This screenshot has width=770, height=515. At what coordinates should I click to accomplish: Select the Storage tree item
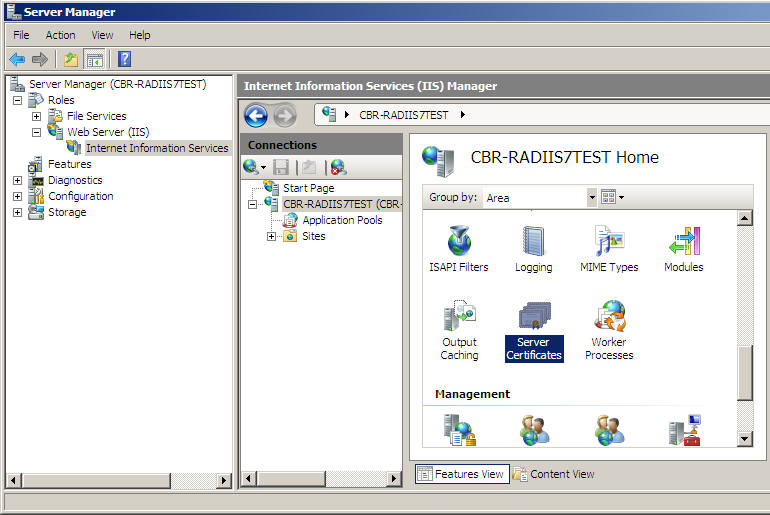point(67,212)
